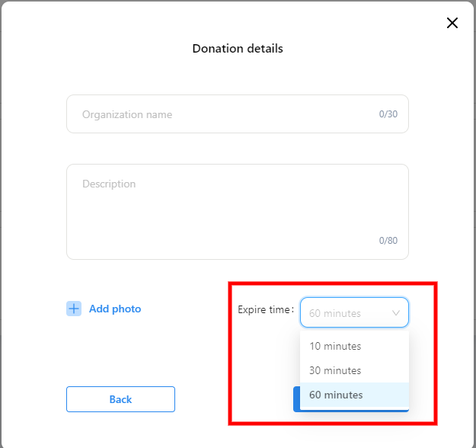Click the Donation details heading

(x=238, y=49)
